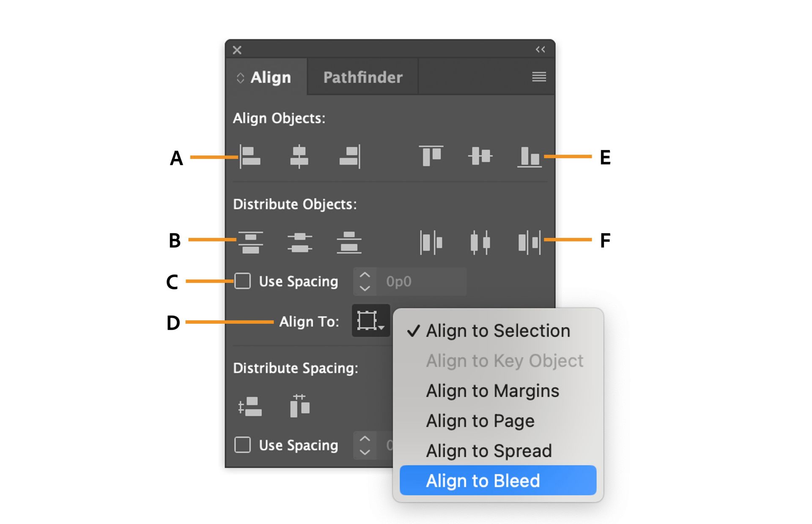The image size is (812, 524).
Task: Click Distribute Vertical Space icon
Action: click(250, 406)
